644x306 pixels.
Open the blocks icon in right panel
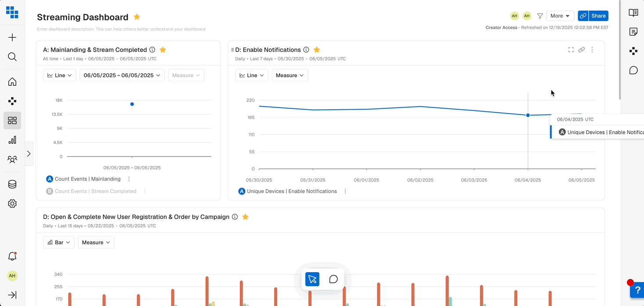633,51
